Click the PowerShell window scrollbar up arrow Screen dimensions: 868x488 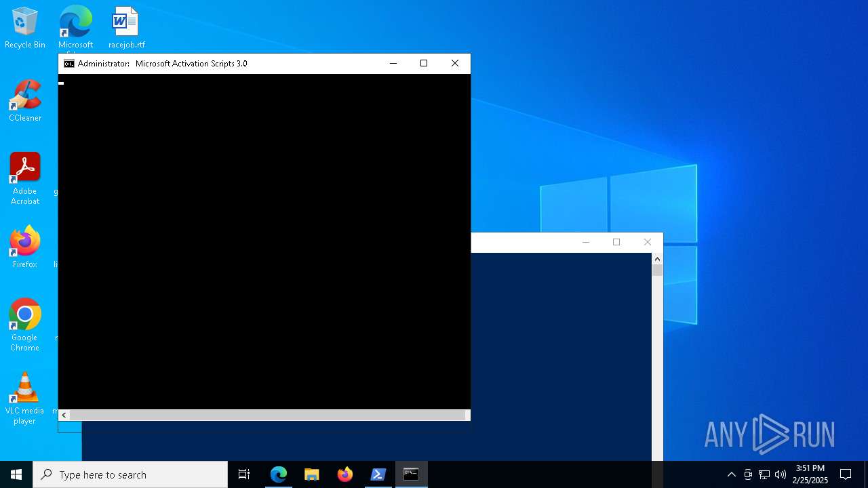tap(657, 259)
